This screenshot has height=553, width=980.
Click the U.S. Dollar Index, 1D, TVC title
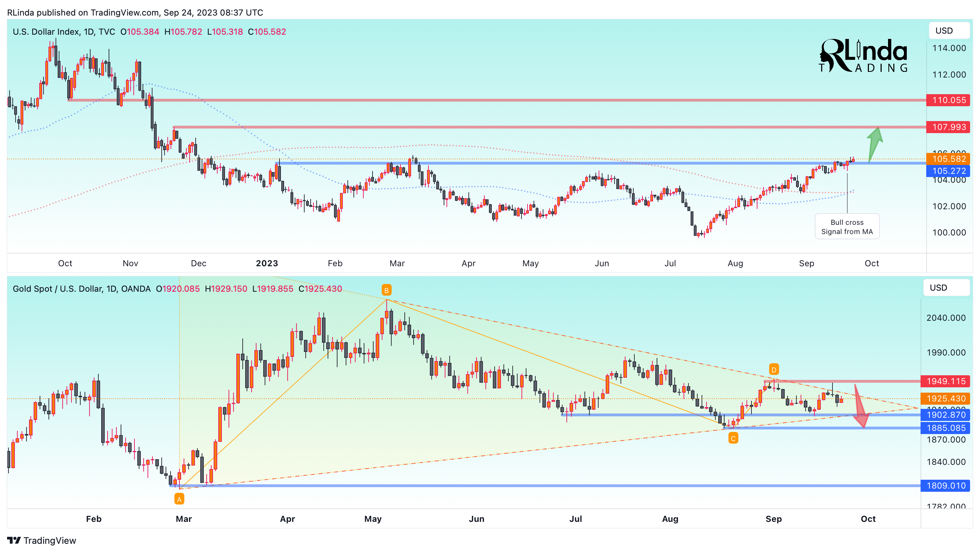tap(64, 32)
